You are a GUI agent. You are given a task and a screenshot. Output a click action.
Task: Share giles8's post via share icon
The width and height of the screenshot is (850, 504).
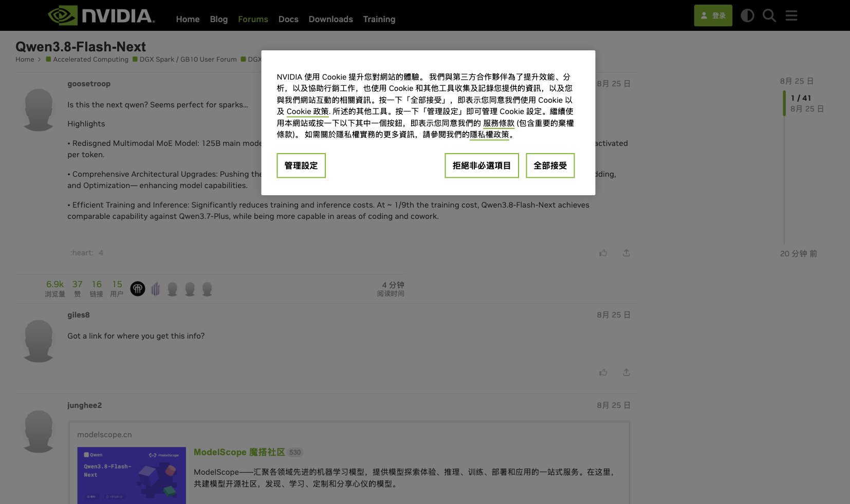(x=626, y=372)
